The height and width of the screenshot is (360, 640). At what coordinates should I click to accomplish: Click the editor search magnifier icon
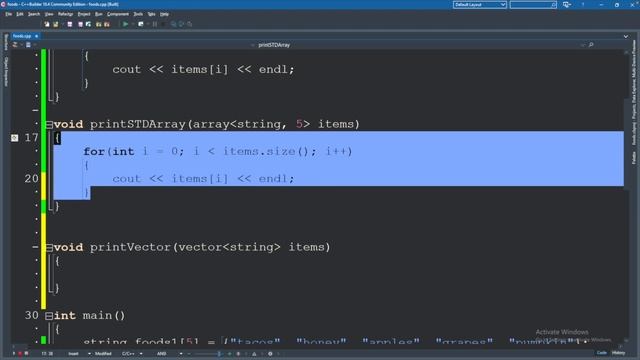[591, 45]
